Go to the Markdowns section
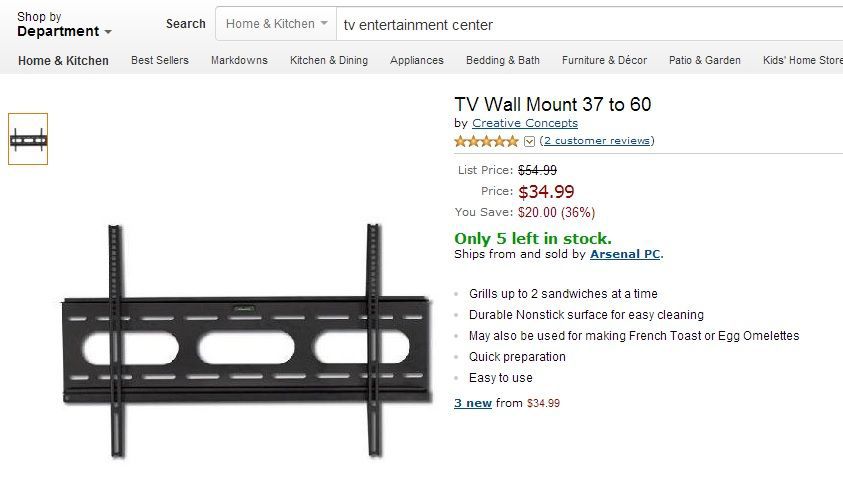The height and width of the screenshot is (480, 843). (239, 60)
